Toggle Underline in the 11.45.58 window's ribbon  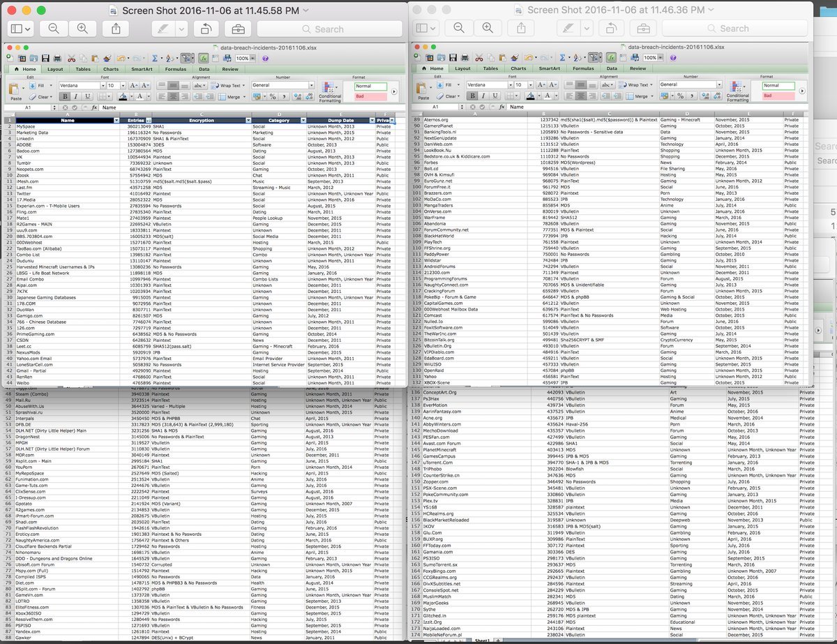[x=88, y=96]
